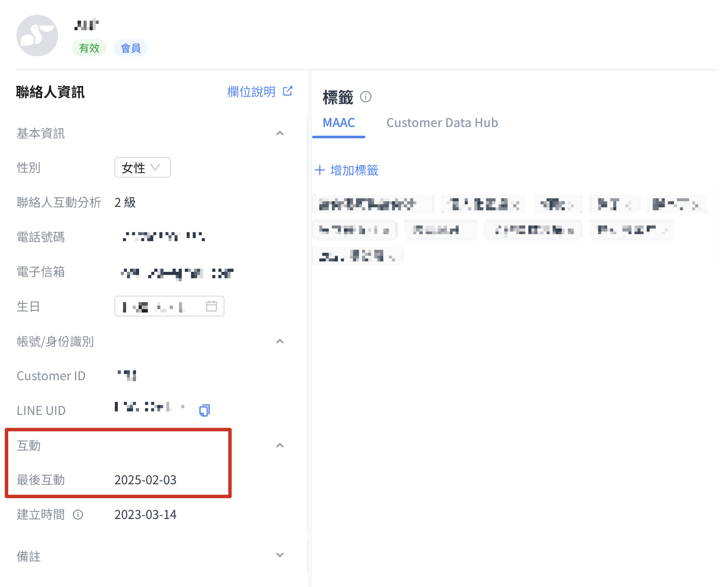
Task: Click the calendar icon in the 生日 field
Action: point(211,306)
